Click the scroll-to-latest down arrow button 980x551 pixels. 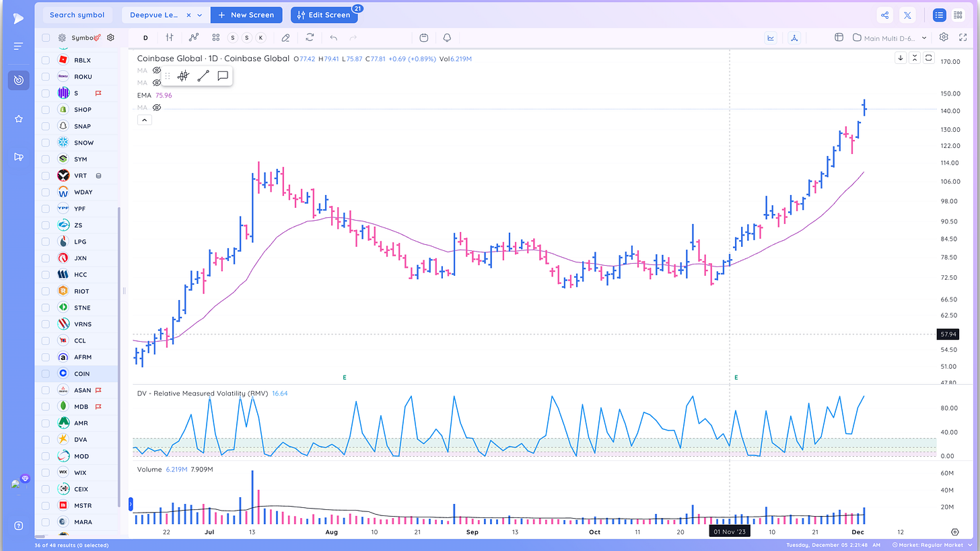point(901,59)
